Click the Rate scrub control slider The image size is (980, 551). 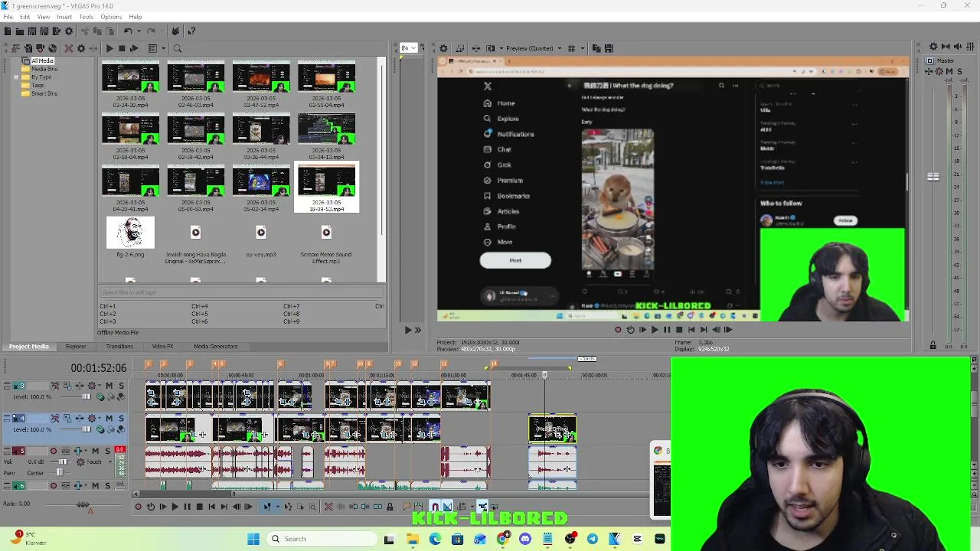(x=82, y=504)
